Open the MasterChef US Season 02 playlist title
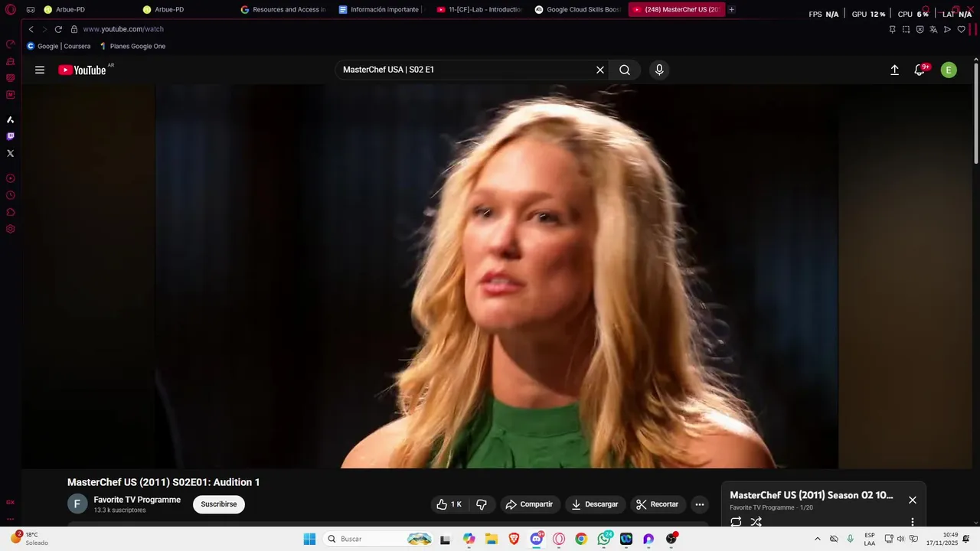980x551 pixels. [x=812, y=495]
